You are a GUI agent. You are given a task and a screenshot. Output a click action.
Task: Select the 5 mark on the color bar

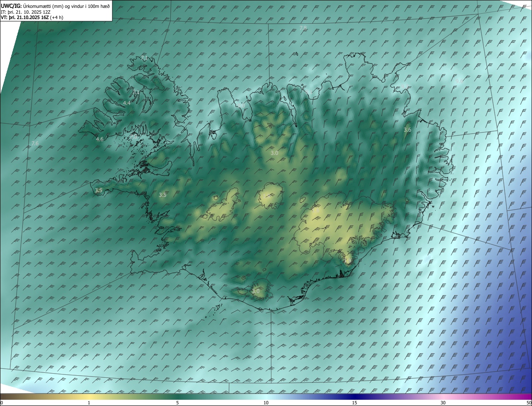(x=177, y=403)
